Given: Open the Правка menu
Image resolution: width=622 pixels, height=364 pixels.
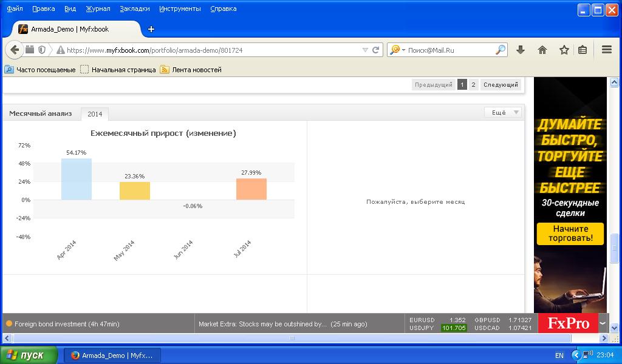Looking at the screenshot, I should [44, 8].
